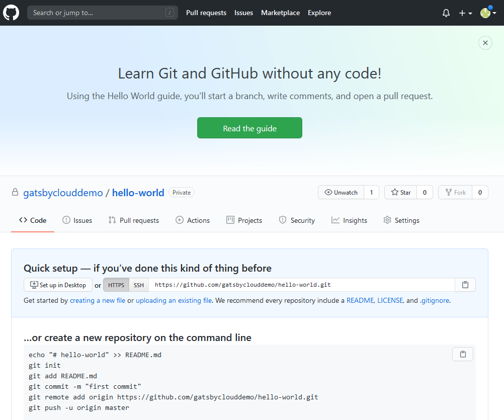The image size is (504, 420).
Task: Star the repository
Action: (x=400, y=192)
